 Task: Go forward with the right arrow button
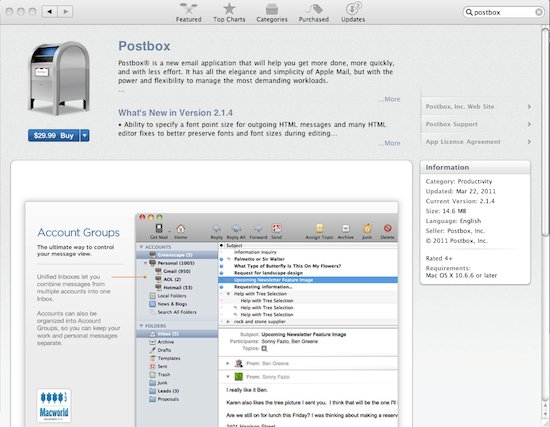pyautogui.click(x=65, y=12)
